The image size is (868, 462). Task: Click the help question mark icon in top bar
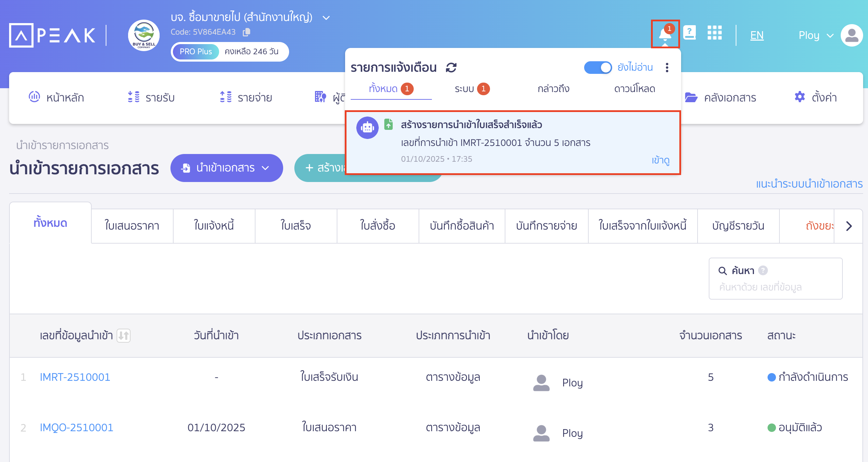[x=689, y=33]
